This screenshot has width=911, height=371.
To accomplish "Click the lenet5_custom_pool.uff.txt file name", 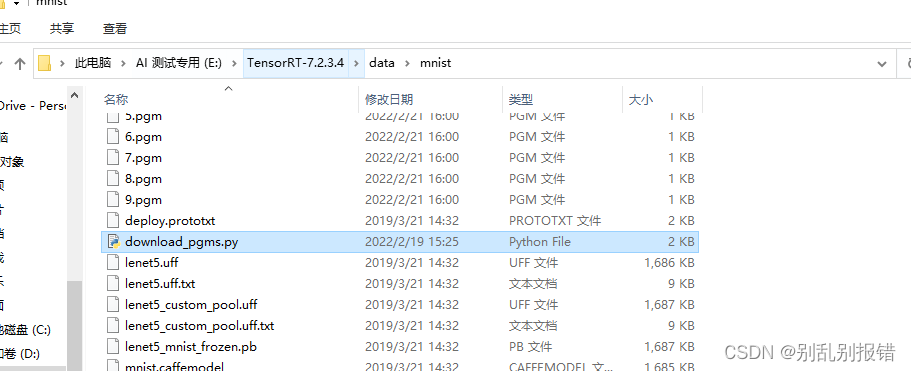I will coord(199,325).
